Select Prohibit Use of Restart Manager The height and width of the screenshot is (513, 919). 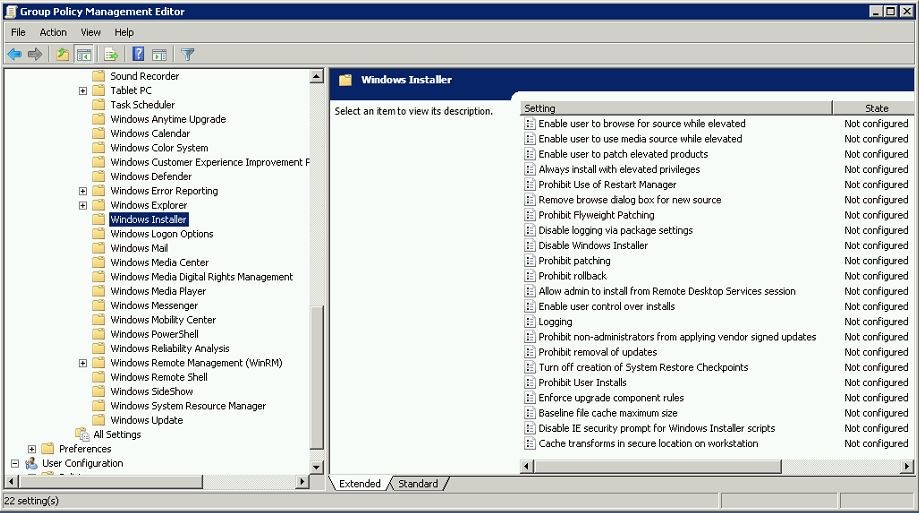607,185
